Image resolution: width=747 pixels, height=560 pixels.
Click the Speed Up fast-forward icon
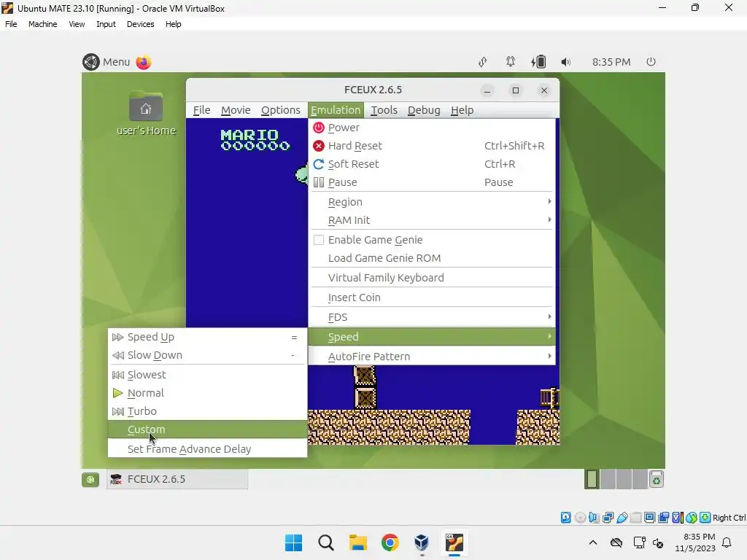point(117,337)
